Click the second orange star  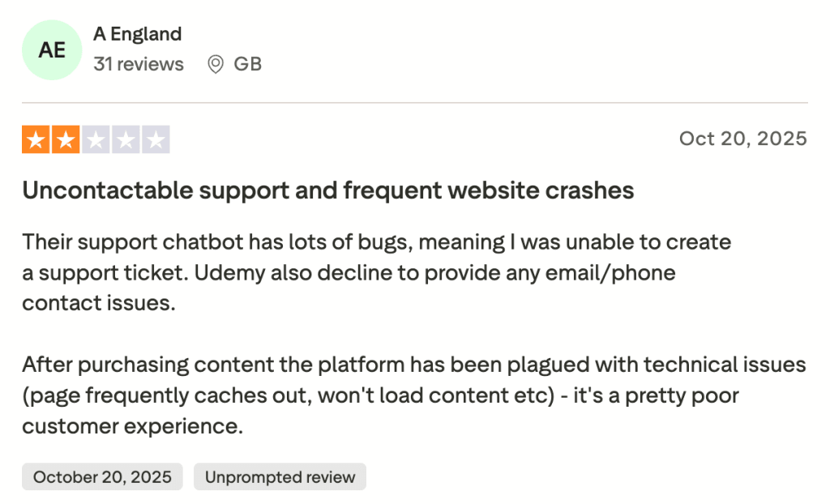[x=65, y=139]
